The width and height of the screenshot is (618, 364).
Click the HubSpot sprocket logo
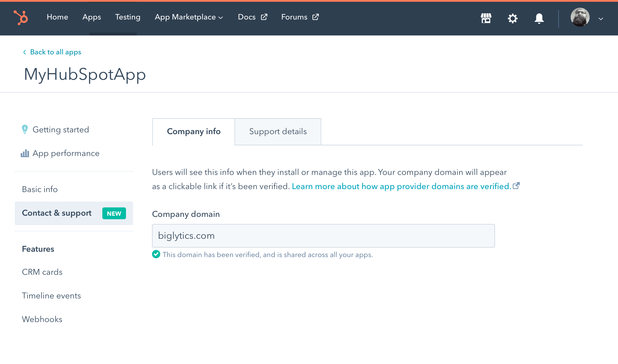point(21,17)
